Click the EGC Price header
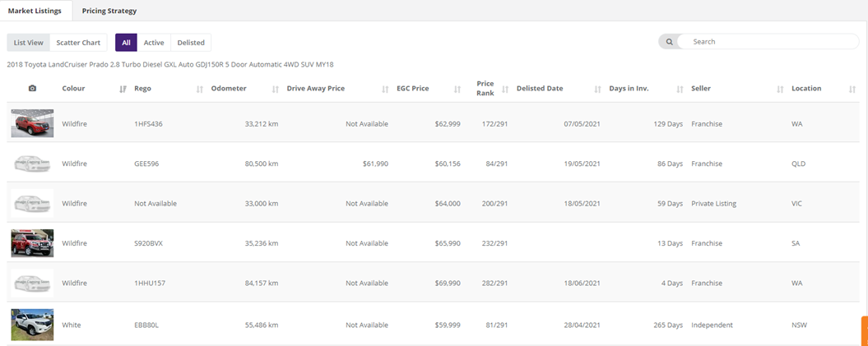The width and height of the screenshot is (868, 346). tap(413, 89)
